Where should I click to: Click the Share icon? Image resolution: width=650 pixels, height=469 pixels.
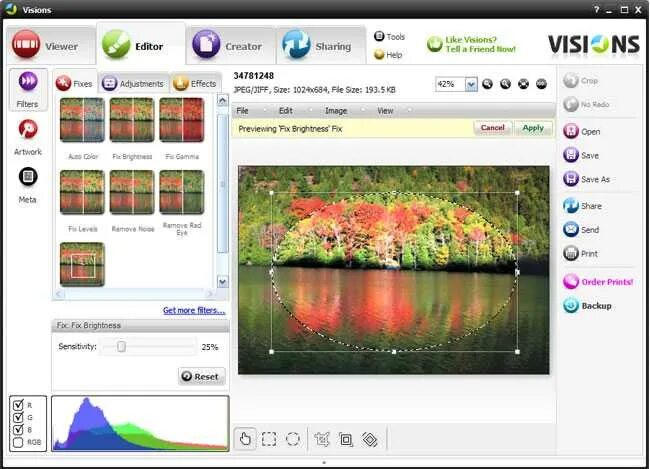571,206
